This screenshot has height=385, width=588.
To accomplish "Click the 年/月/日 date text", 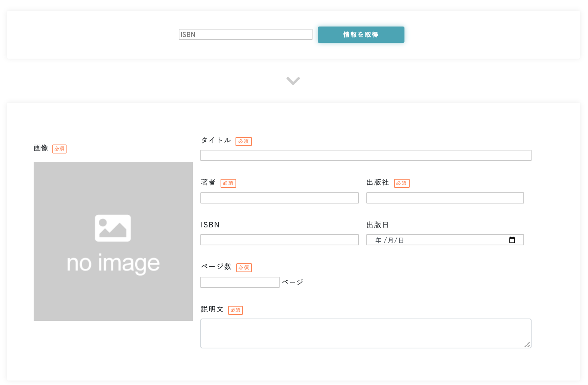I will 390,240.
